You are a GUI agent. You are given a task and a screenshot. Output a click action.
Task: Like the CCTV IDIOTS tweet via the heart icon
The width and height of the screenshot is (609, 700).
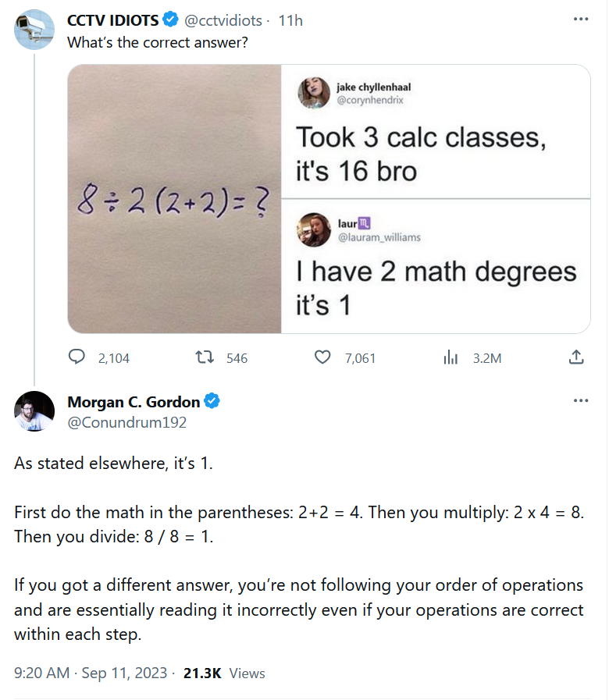tap(322, 357)
